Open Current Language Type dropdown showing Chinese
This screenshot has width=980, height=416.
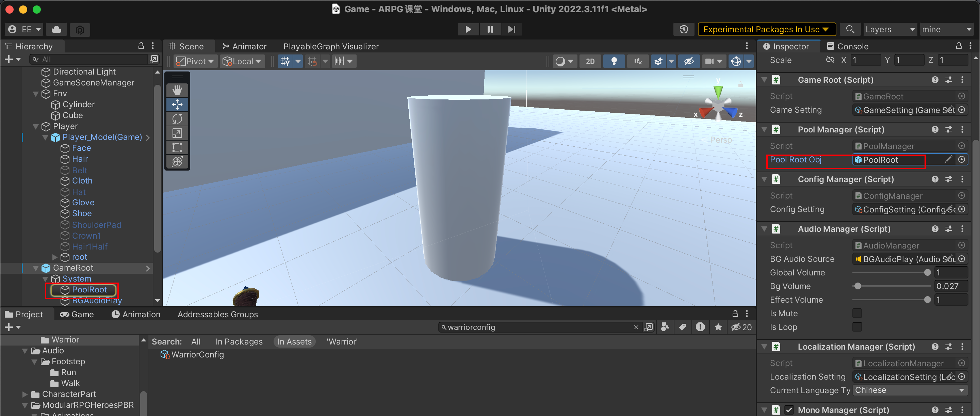click(909, 390)
